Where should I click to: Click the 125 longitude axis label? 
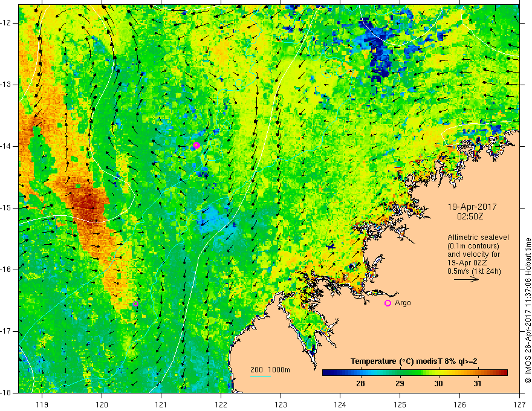400,404
